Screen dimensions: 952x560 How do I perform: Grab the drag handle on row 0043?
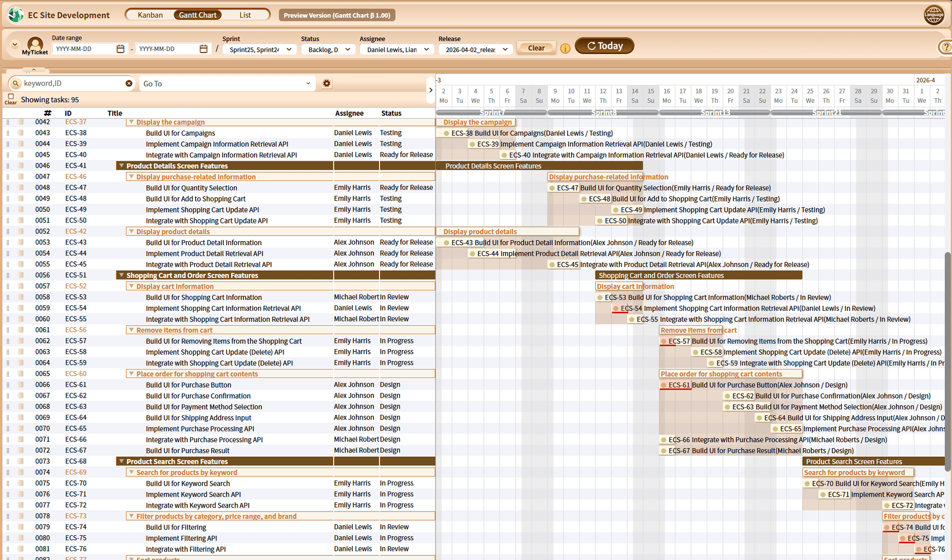7,133
